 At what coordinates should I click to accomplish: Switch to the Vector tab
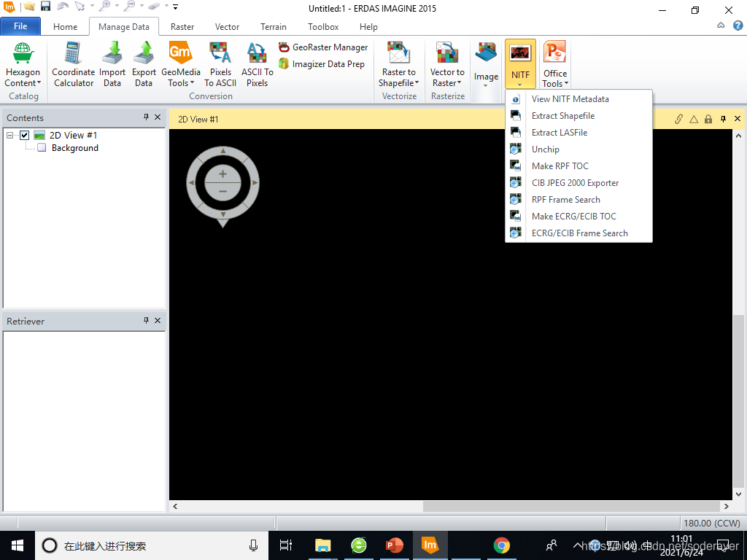click(228, 27)
